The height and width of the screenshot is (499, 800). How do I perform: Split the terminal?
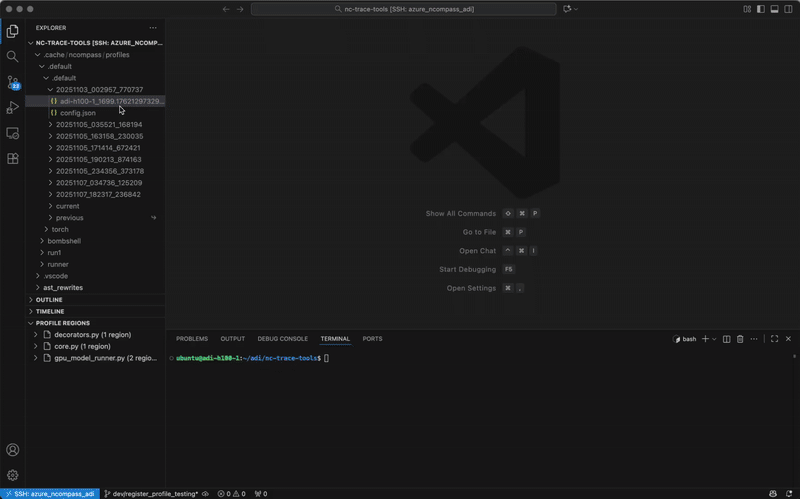click(727, 339)
